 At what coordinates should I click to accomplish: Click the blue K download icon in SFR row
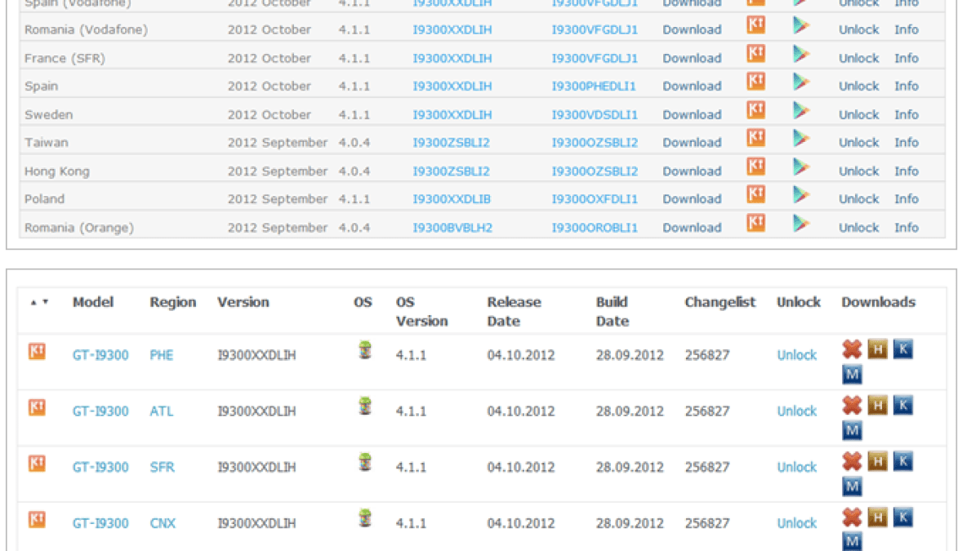coord(902,461)
